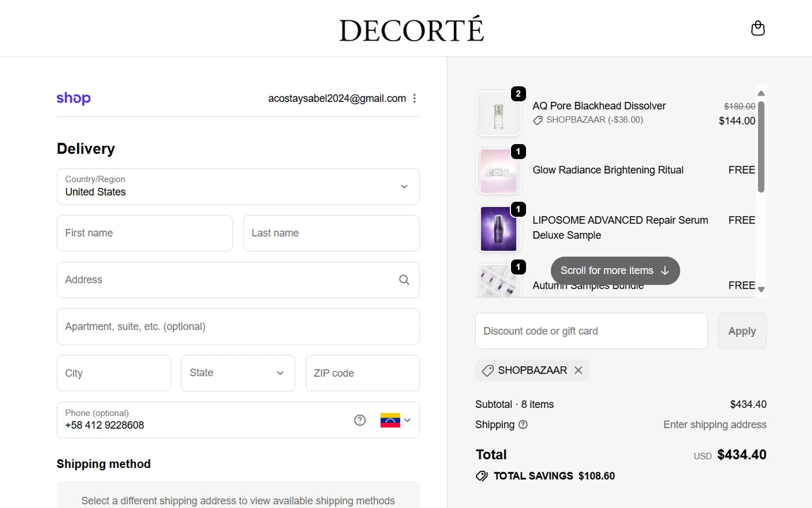
Task: Click the Shop logo
Action: click(74, 98)
